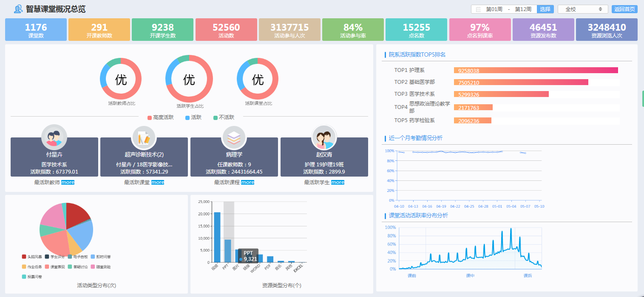Open the 全校 scope dropdown

tap(582, 9)
